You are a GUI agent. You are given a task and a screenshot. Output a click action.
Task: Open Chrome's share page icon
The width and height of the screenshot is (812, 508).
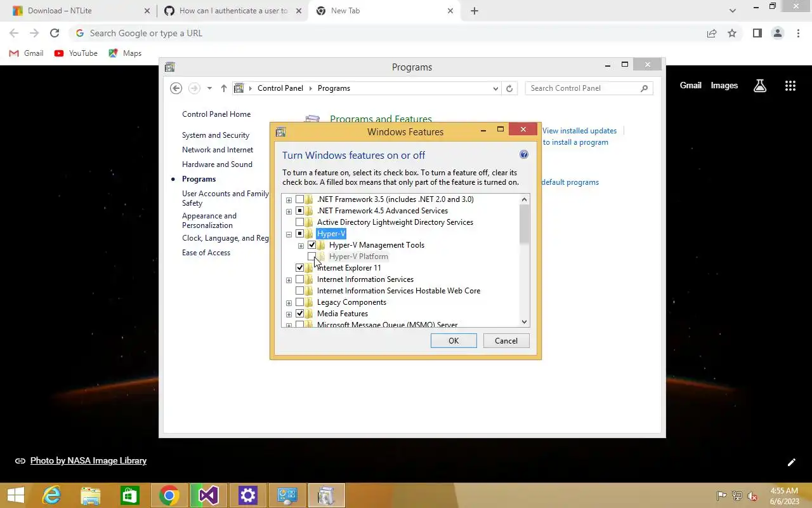pyautogui.click(x=712, y=33)
